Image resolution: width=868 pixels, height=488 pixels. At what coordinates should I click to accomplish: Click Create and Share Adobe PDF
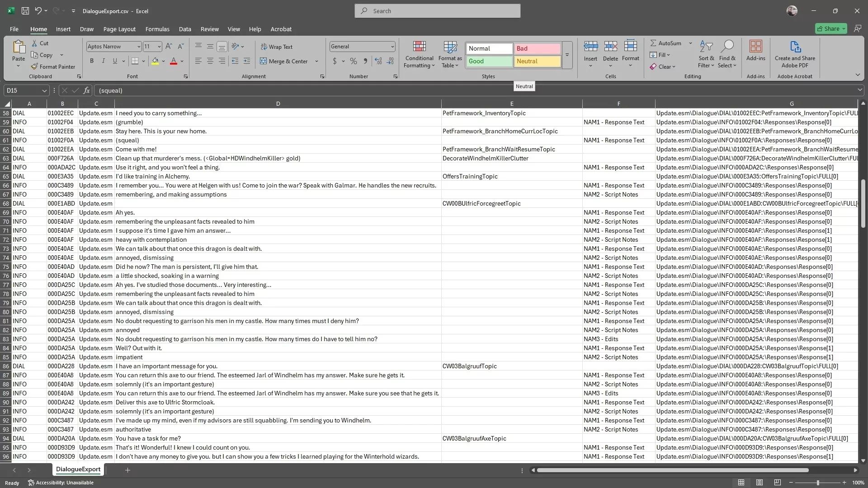[x=795, y=55]
